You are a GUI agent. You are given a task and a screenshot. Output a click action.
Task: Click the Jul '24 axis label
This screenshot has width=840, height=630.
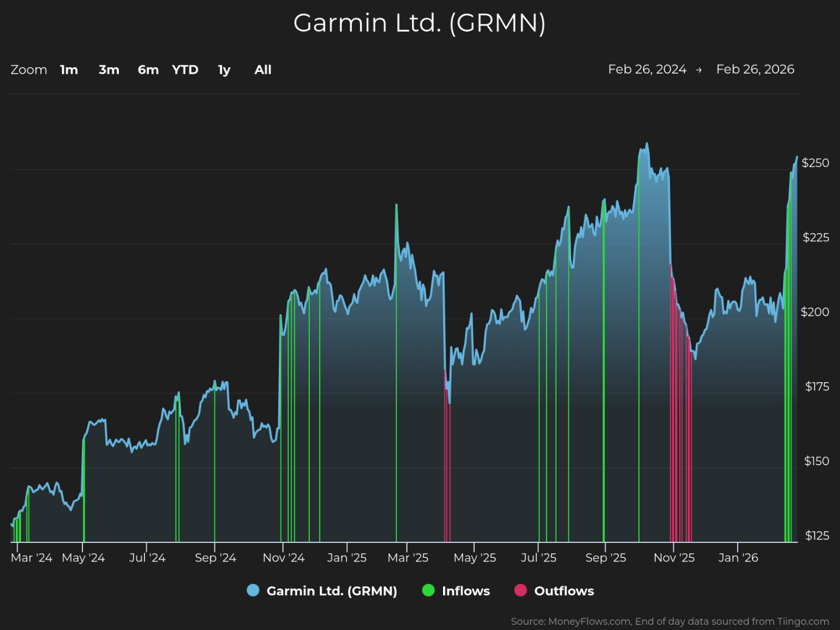(x=147, y=558)
